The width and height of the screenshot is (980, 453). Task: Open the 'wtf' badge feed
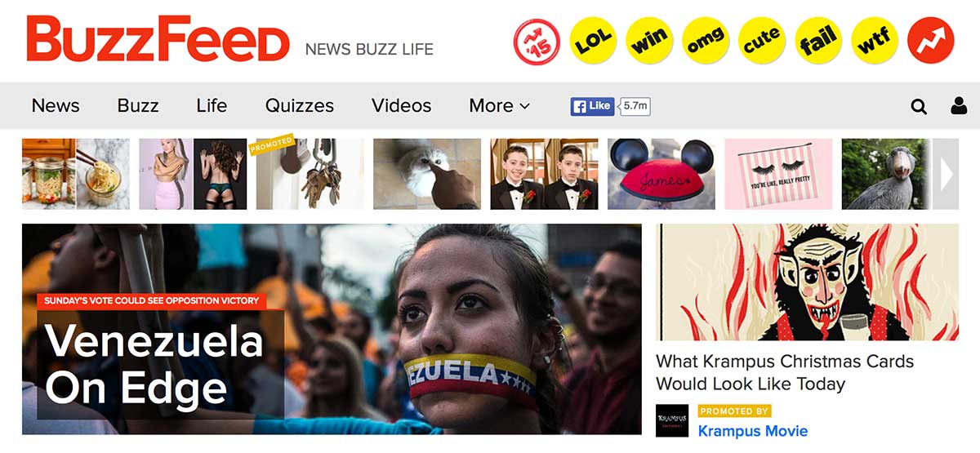pos(875,40)
